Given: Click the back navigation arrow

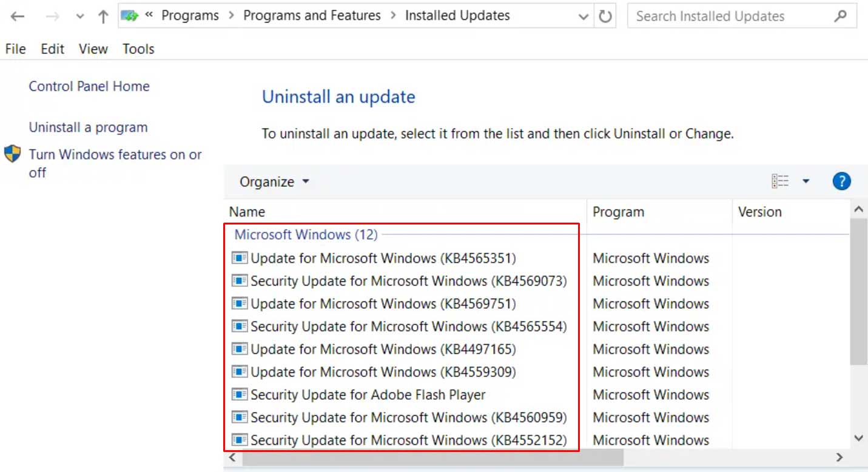Looking at the screenshot, I should (17, 16).
